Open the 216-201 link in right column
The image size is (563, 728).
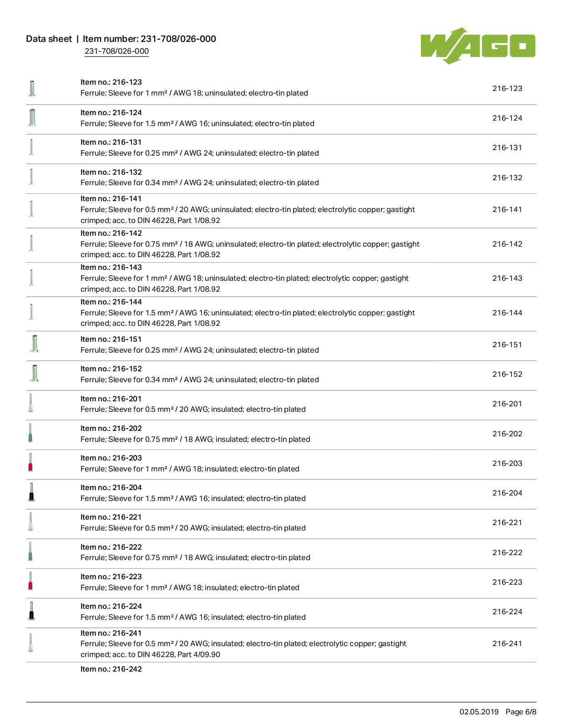tap(507, 404)
